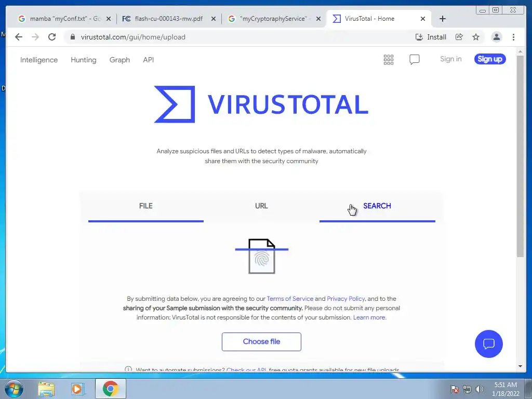
Task: Share this page via share icon
Action: [459, 37]
